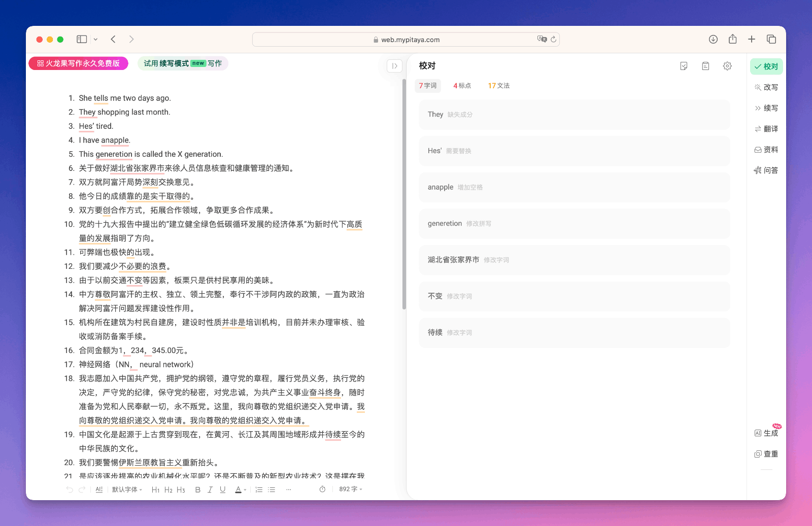This screenshot has height=526, width=812.
Task: Insert a numbered list
Action: [259, 489]
